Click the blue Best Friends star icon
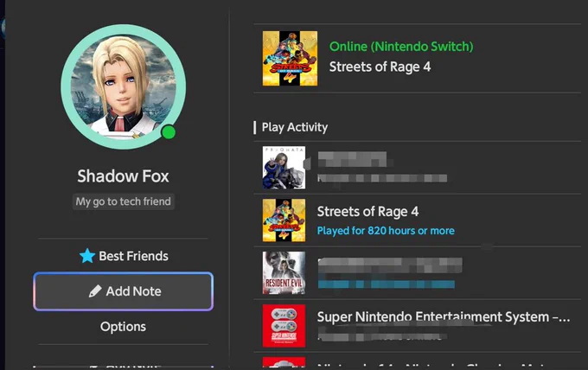This screenshot has width=588, height=370. pos(87,256)
